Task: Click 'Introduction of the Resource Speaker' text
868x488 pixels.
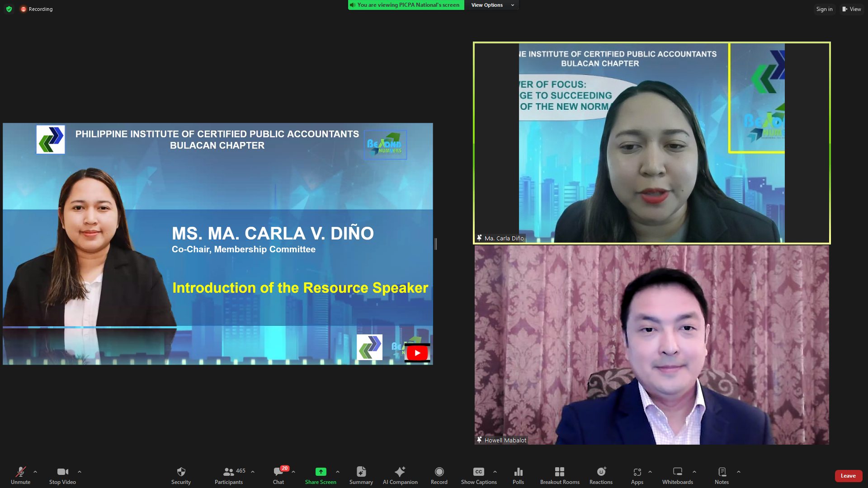Action: point(300,288)
